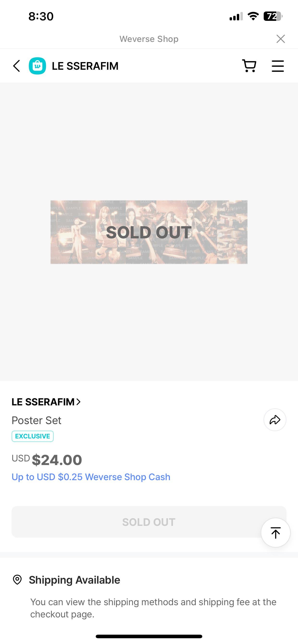Tap the LE SSERAFIM header title
Image resolution: width=298 pixels, height=644 pixels.
85,66
